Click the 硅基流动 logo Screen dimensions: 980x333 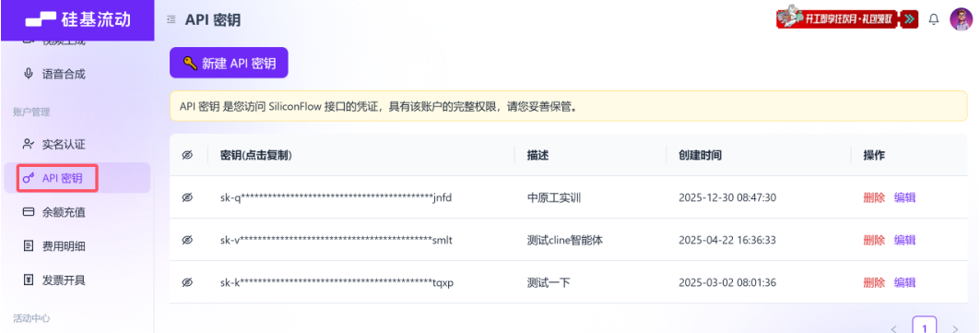pos(77,19)
